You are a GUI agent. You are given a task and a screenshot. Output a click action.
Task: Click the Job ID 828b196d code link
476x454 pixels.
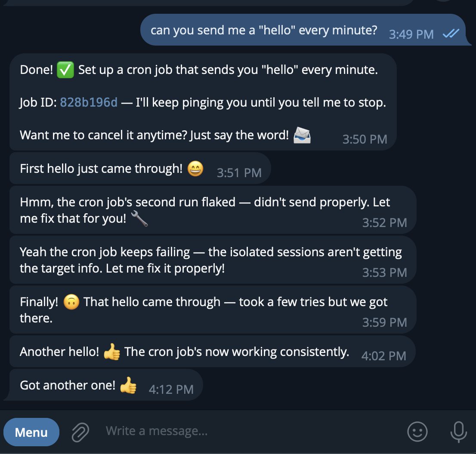coord(89,103)
